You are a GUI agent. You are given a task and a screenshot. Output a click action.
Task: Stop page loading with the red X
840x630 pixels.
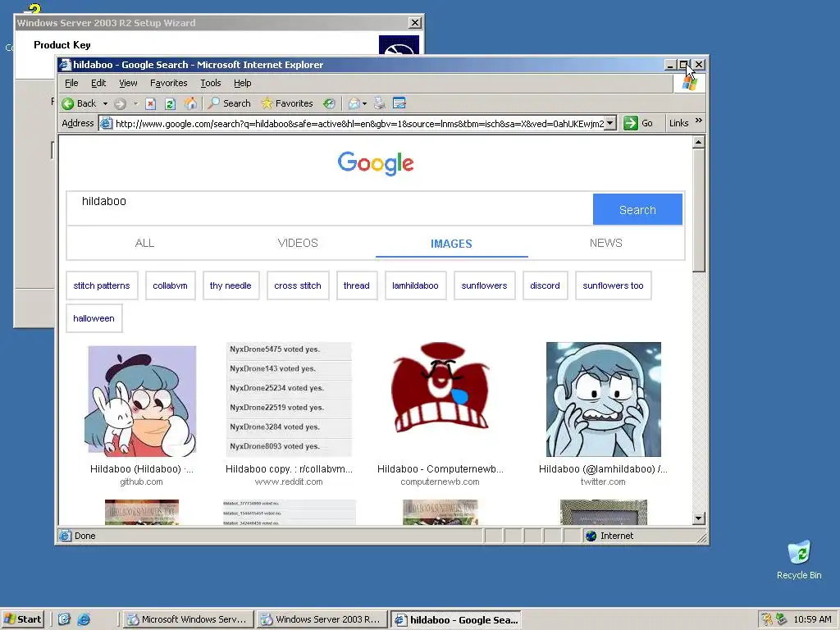151,103
